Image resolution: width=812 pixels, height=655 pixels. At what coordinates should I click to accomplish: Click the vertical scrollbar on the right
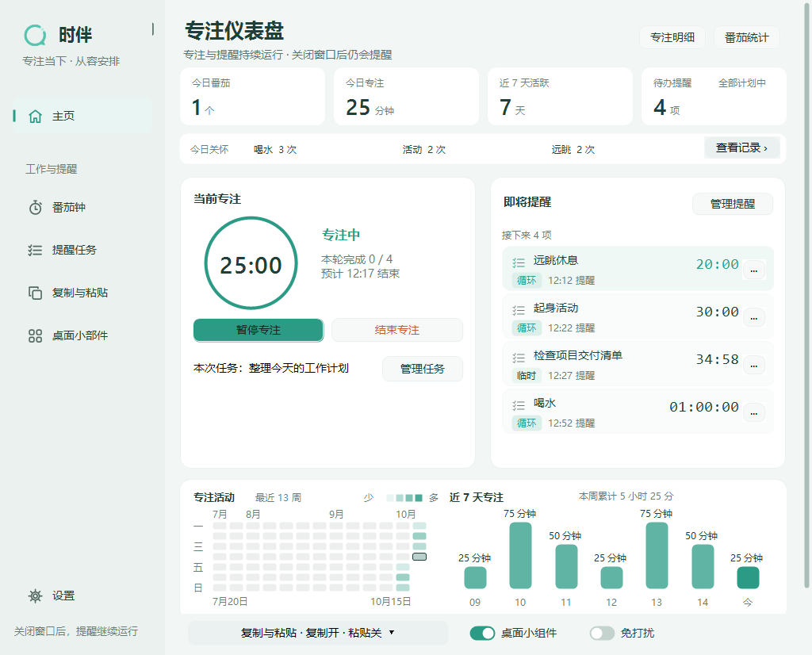point(806,295)
